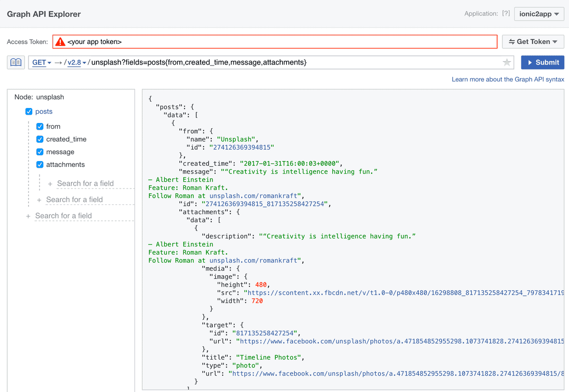Star the current query as favorite
Screen dimensions: 569x392
(x=506, y=62)
